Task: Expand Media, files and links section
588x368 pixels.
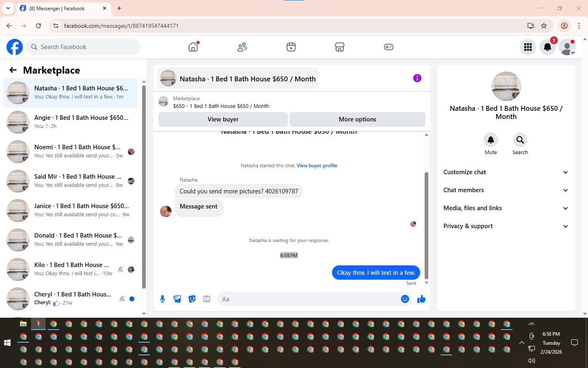Action: tap(506, 208)
